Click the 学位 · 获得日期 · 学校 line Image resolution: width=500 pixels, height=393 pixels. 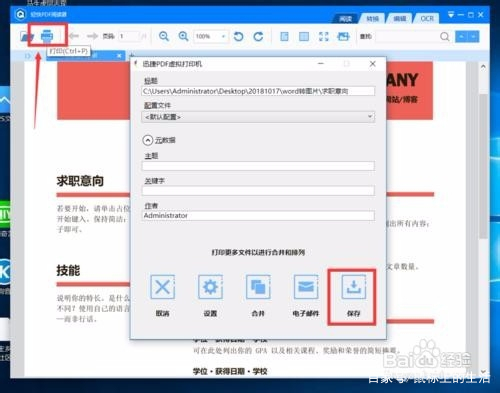tap(230, 371)
